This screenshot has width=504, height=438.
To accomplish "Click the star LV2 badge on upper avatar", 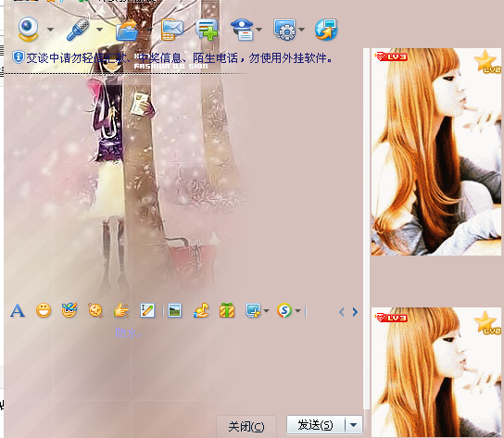I will click(487, 62).
